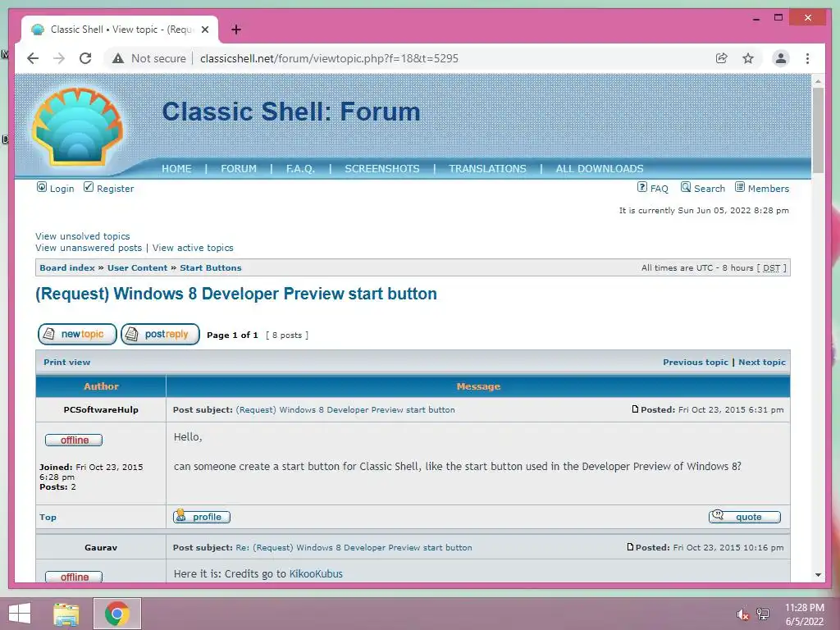Image resolution: width=840 pixels, height=630 pixels.
Task: Open View unanswered posts
Action: coord(89,248)
